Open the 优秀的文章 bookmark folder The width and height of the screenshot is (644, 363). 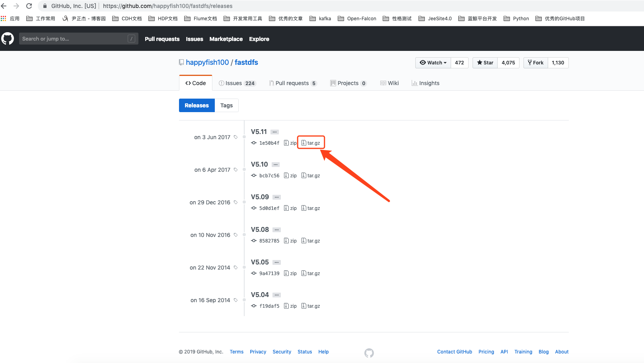(x=286, y=19)
